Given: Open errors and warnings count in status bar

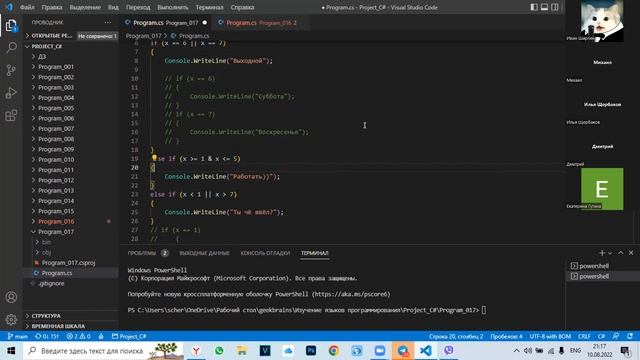Looking at the screenshot, I should 78,336.
